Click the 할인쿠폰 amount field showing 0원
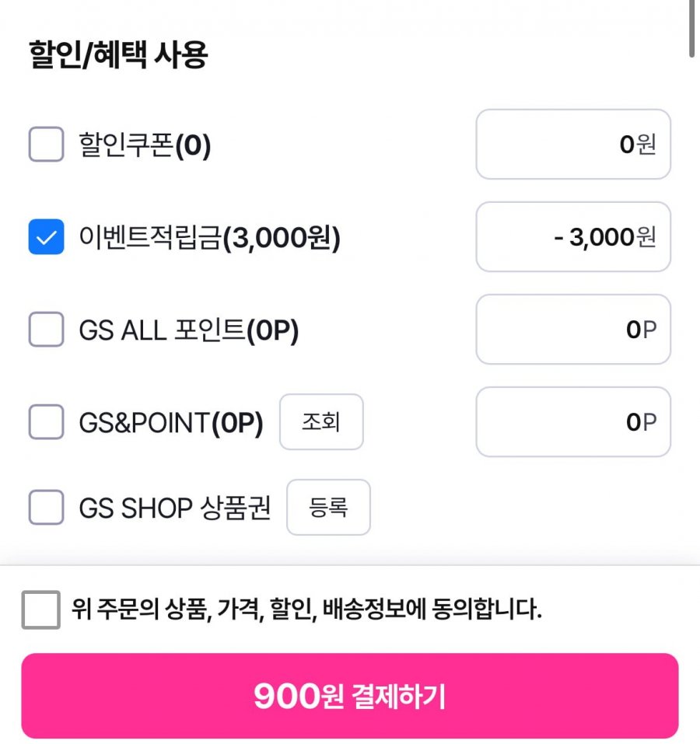Viewport: 700px width, 744px height. [x=572, y=145]
